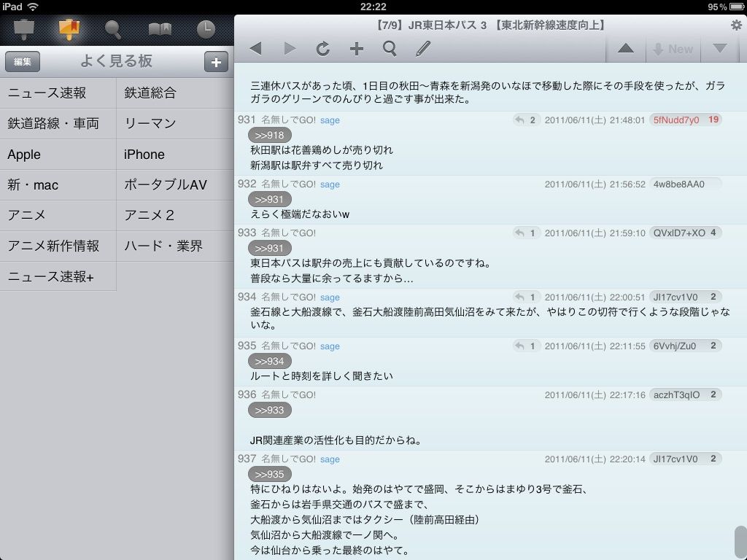This screenshot has height=560, width=747.
Task: Show replies to post 931
Action: point(526,120)
